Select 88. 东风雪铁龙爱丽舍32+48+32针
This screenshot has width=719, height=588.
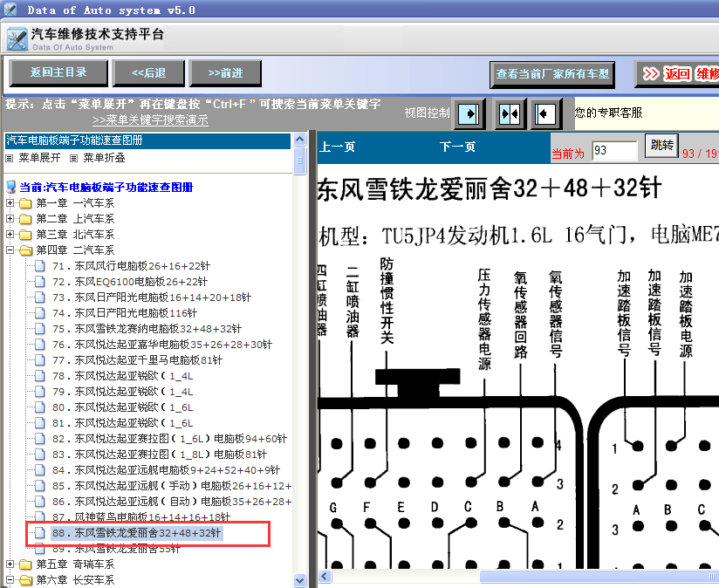coord(137,532)
